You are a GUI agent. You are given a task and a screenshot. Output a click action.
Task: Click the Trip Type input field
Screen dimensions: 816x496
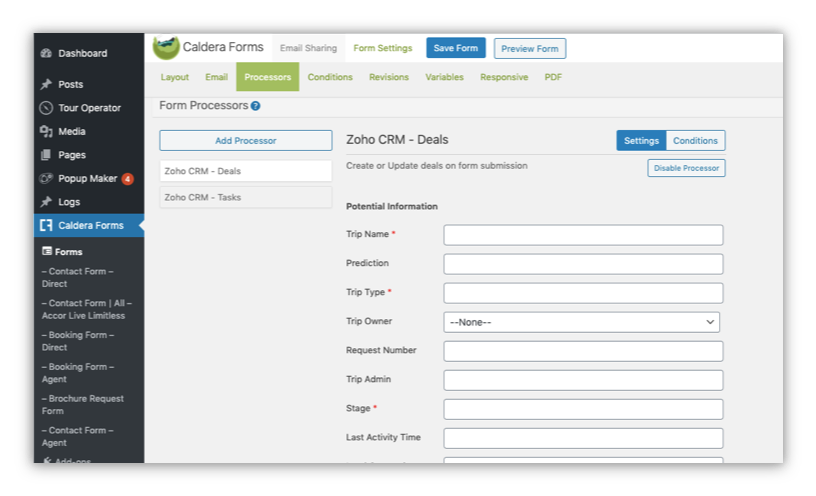[583, 293]
